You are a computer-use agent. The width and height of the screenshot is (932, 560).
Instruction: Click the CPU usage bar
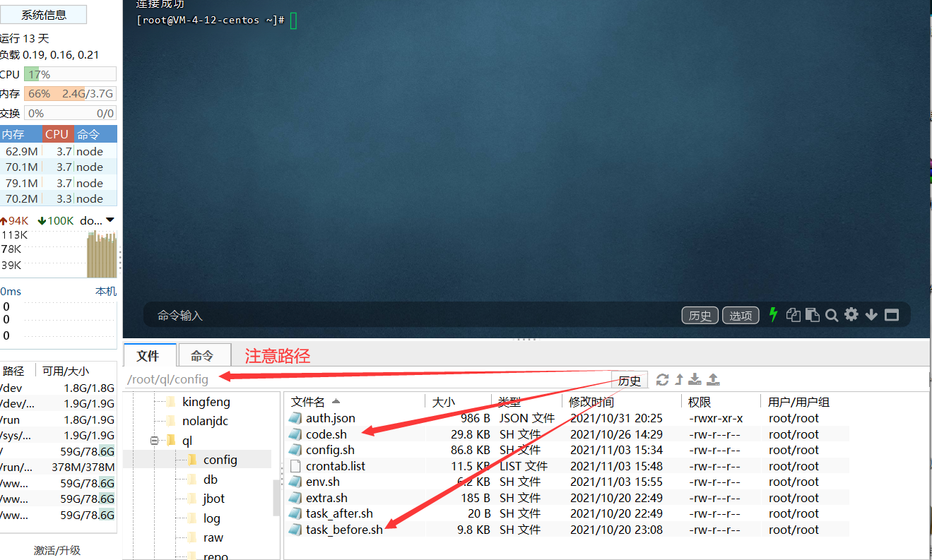(x=70, y=74)
